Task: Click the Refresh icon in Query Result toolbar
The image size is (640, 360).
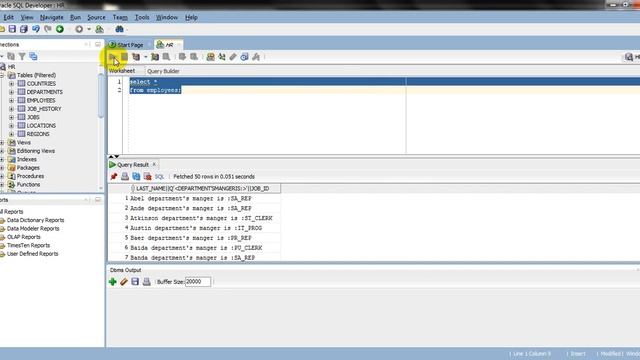Action: coord(136,176)
